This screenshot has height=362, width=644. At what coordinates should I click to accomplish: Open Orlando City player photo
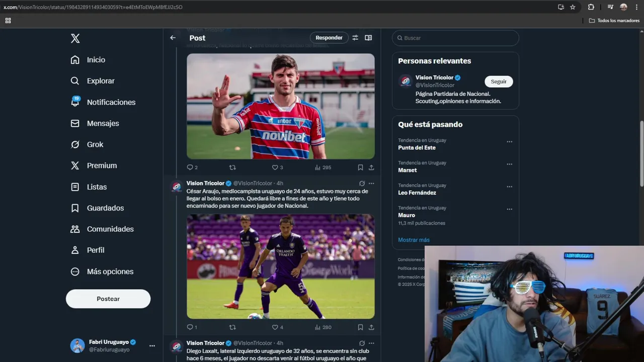281,266
